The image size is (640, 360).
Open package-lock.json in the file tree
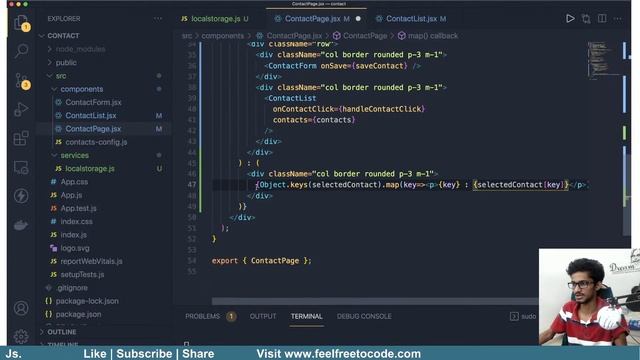point(87,301)
